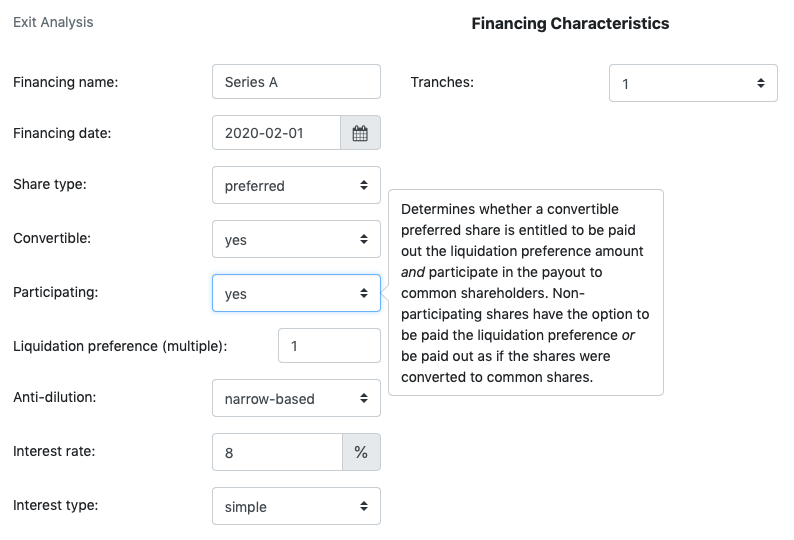Expand the Convertible yes/no dropdown

click(x=296, y=239)
